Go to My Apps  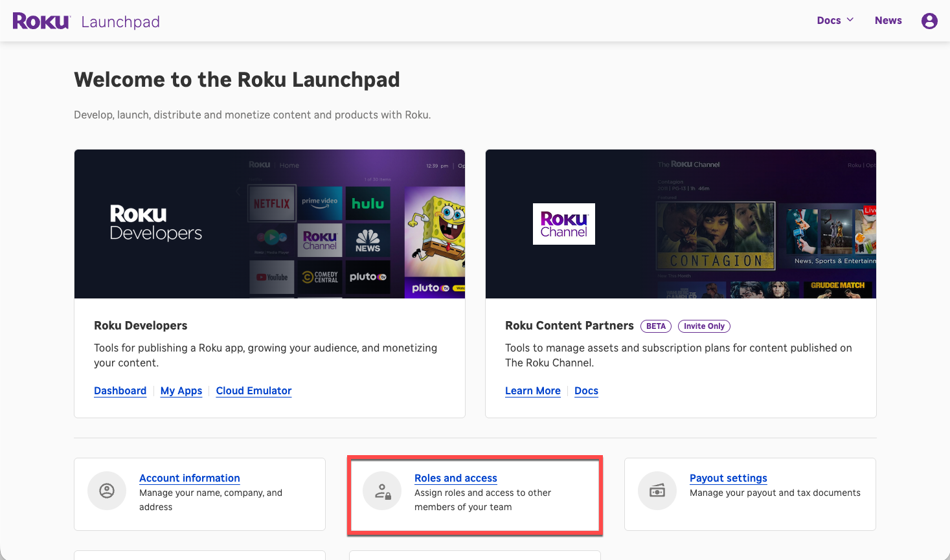click(181, 391)
